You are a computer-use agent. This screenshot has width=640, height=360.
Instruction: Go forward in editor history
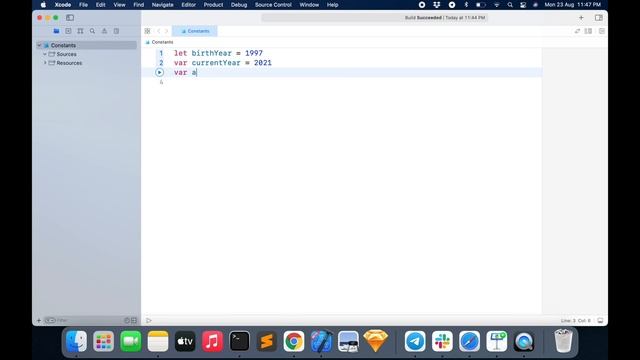point(166,31)
